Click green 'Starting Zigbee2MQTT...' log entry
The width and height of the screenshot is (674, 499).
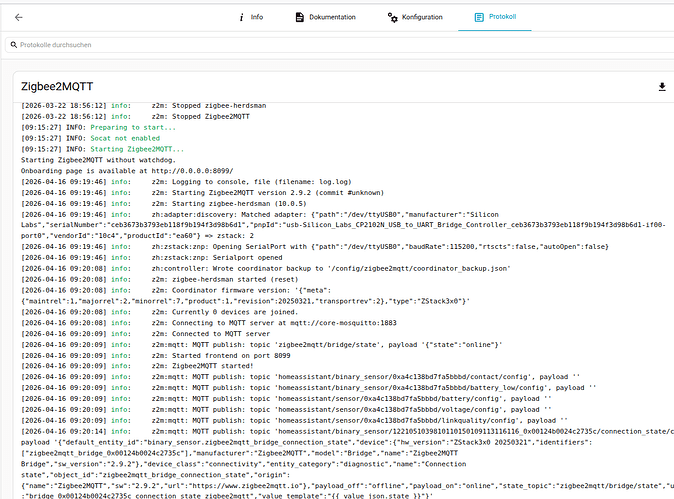[x=103, y=149]
